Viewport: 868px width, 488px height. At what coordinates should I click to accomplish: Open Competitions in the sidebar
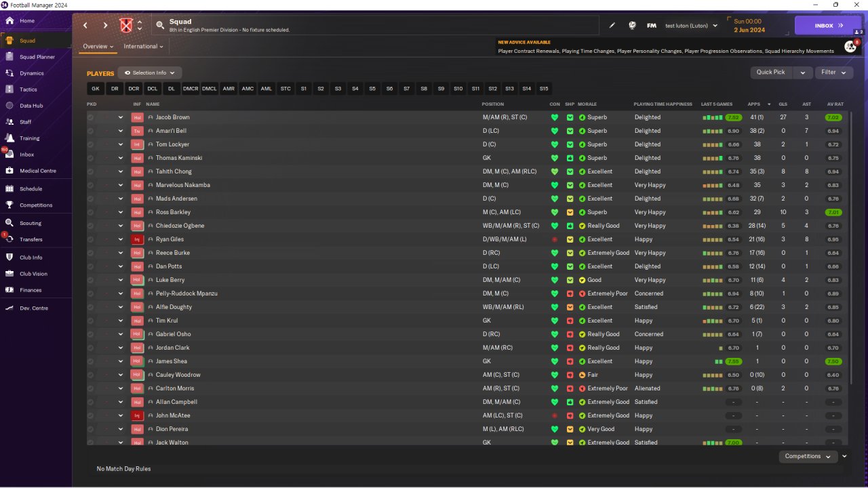[x=36, y=205]
